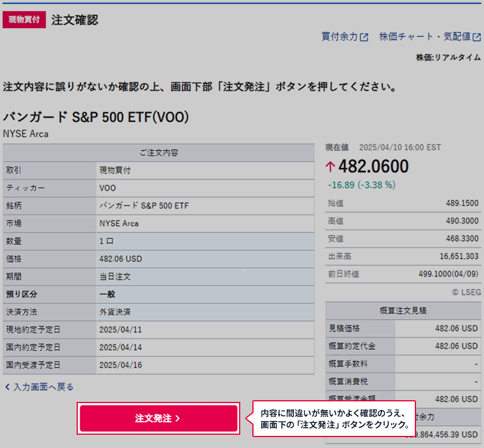Click the current price 482.0600
This screenshot has height=448, width=484.
pos(373,166)
